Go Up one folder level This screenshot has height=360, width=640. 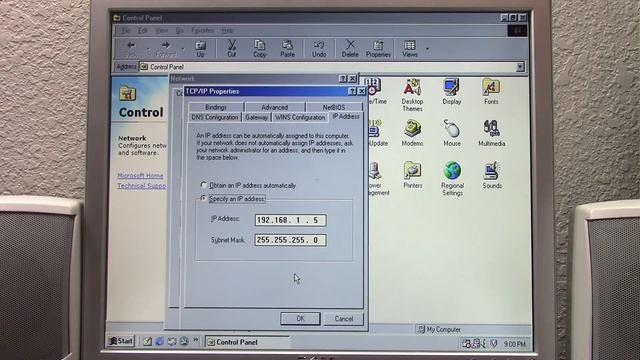point(200,49)
